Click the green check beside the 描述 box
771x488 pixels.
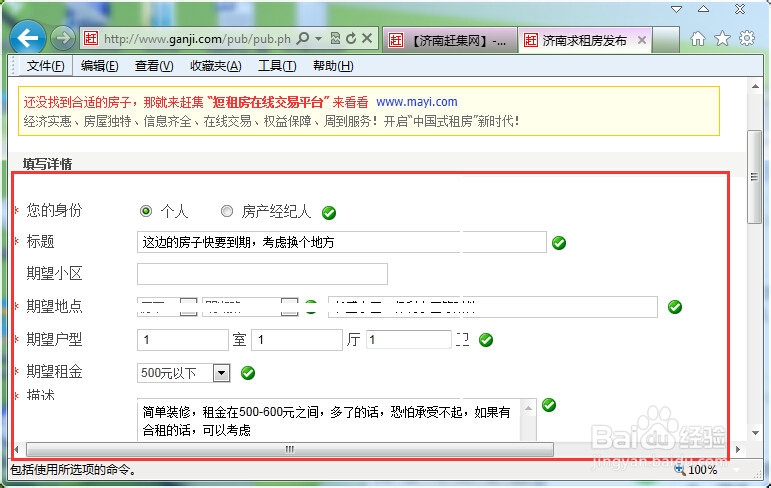point(549,405)
